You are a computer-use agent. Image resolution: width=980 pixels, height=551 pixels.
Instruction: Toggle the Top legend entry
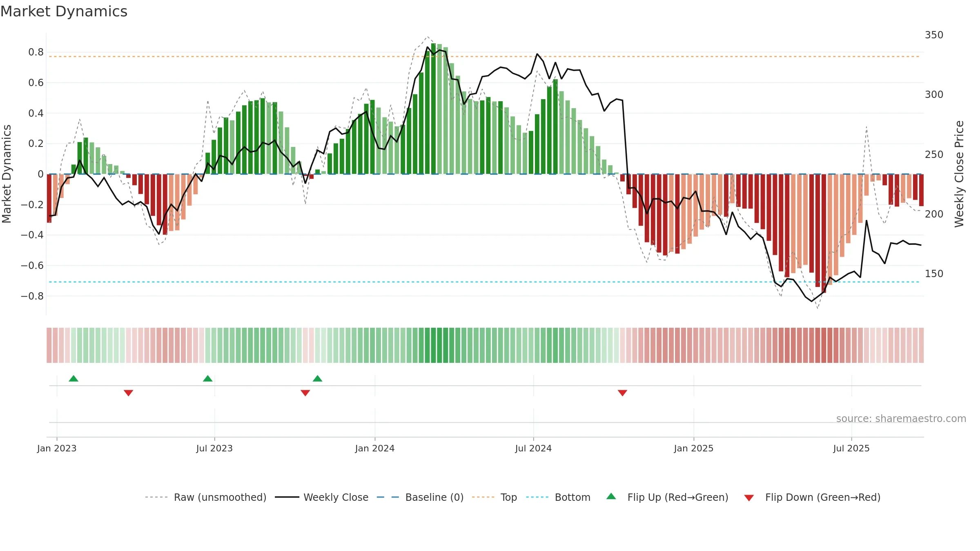click(x=494, y=497)
